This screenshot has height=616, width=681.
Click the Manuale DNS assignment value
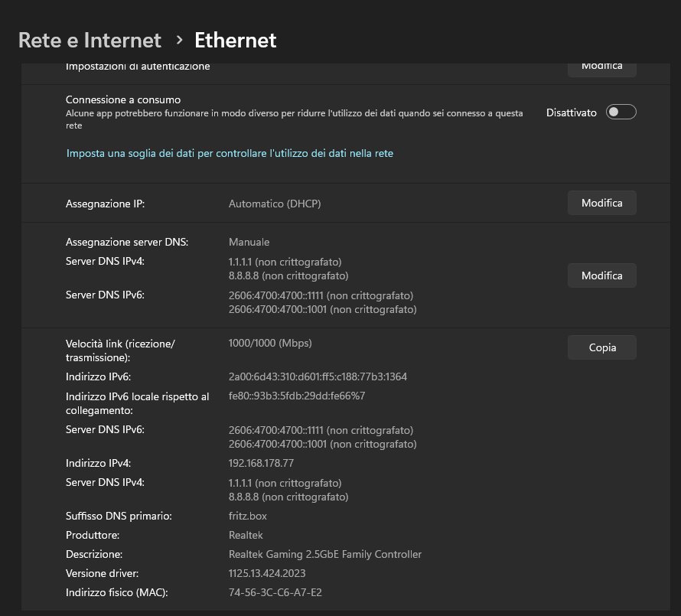tap(249, 242)
